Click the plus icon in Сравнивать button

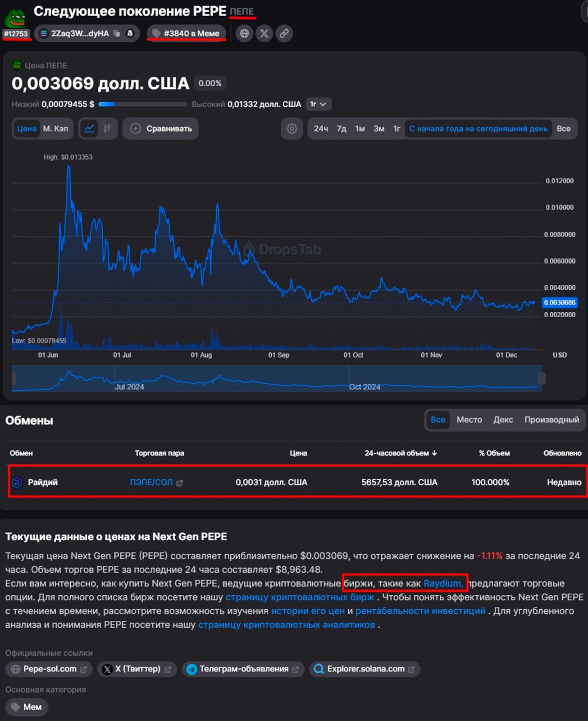(135, 128)
